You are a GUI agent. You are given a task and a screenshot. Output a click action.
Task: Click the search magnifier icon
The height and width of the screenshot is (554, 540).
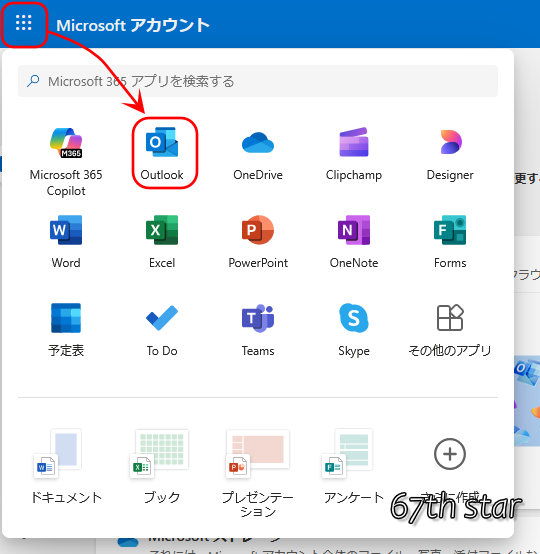tap(33, 81)
